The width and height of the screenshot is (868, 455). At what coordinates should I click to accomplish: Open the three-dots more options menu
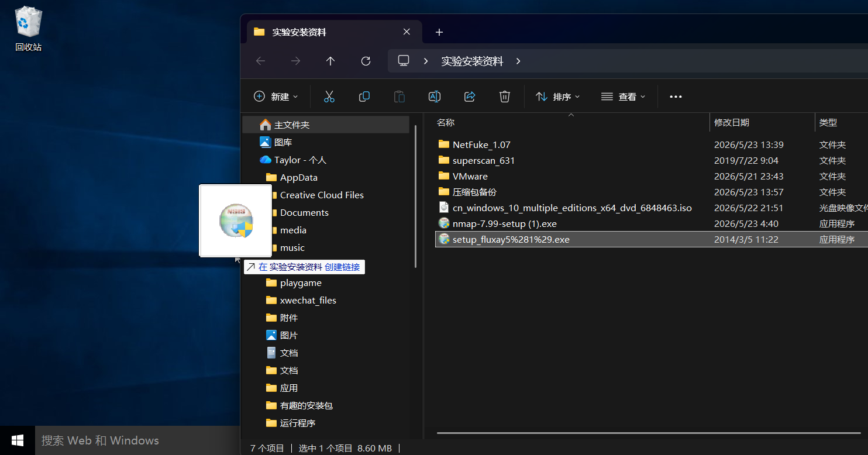[676, 96]
